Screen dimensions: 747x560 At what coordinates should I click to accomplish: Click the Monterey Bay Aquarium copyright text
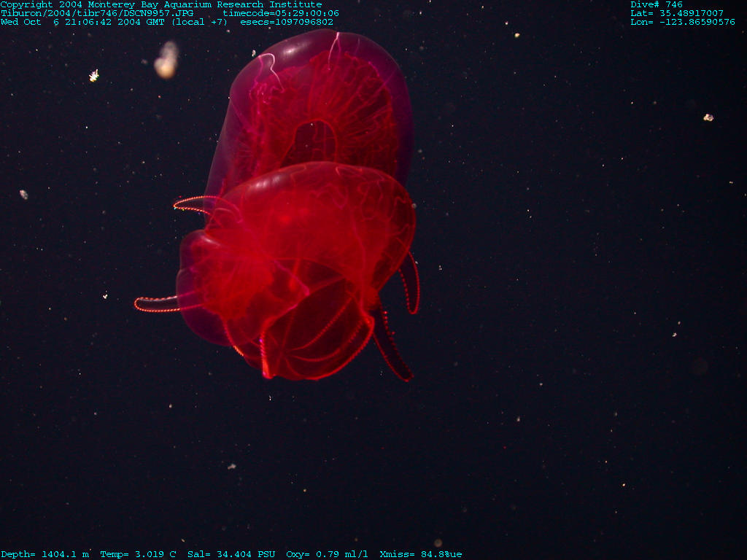tap(160, 4)
